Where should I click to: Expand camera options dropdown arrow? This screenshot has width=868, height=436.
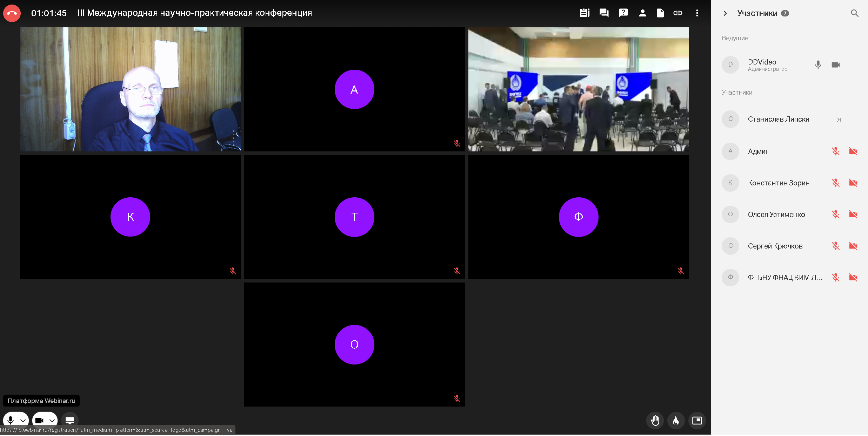coord(52,420)
